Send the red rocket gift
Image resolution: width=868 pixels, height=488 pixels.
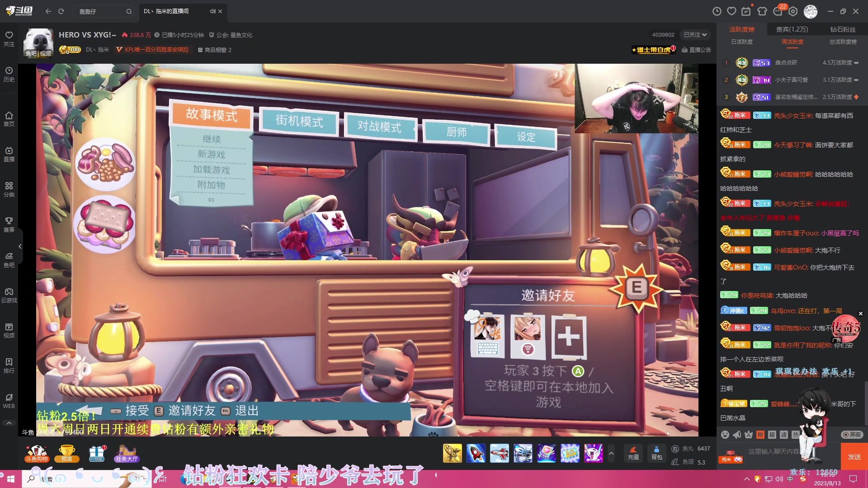coord(476,453)
